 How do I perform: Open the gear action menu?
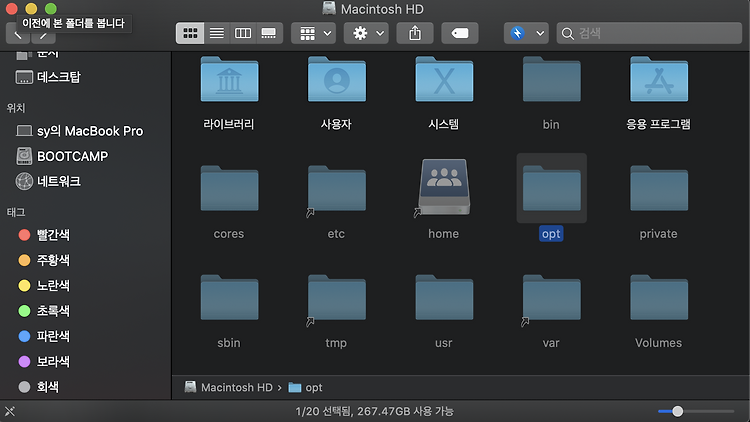pos(366,33)
